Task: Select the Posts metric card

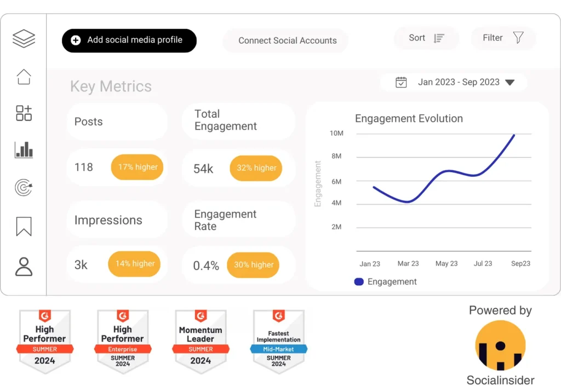Action: (x=117, y=122)
